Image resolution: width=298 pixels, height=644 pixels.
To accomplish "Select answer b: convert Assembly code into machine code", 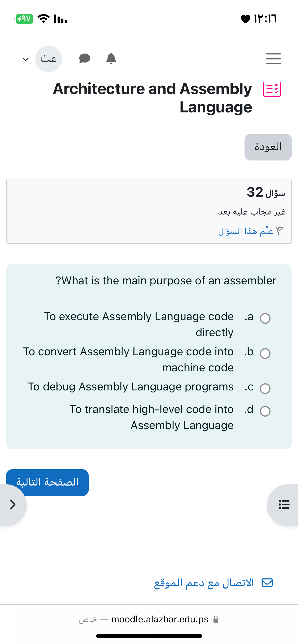I will [265, 354].
